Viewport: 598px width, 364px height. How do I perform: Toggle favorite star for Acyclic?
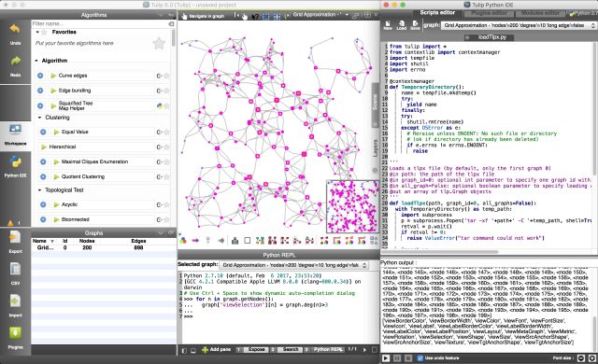(x=166, y=204)
